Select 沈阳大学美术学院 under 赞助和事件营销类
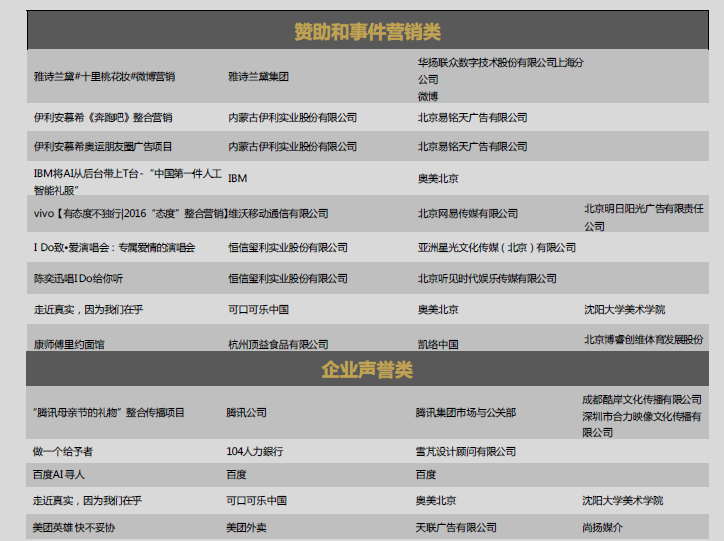The width and height of the screenshot is (724, 541). [x=624, y=310]
